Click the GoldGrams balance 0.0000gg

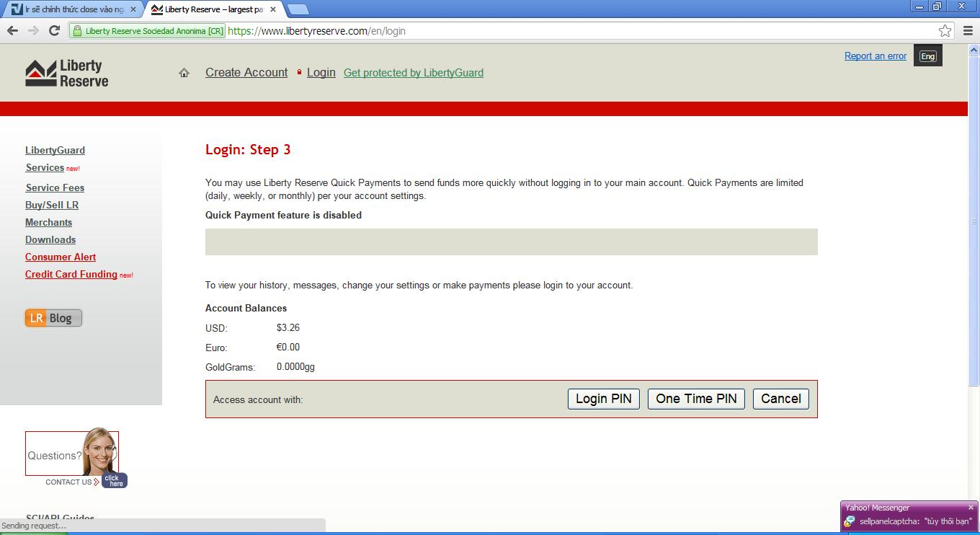tap(295, 367)
